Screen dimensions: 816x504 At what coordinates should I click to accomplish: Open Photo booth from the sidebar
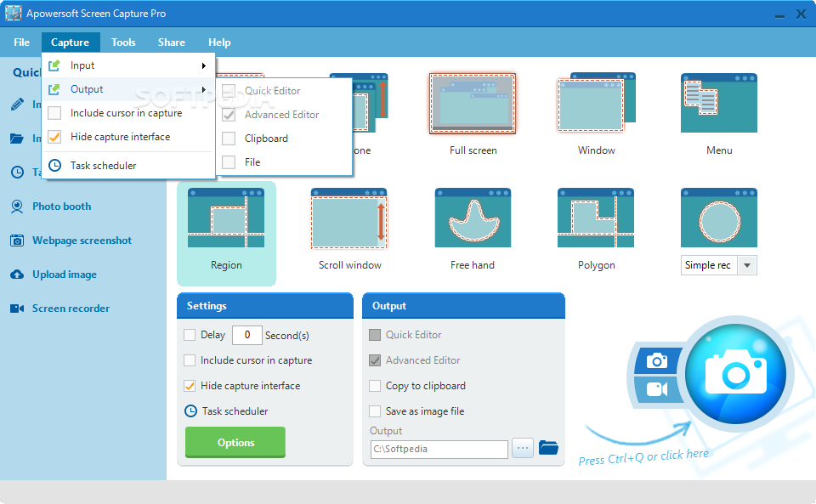tap(61, 207)
